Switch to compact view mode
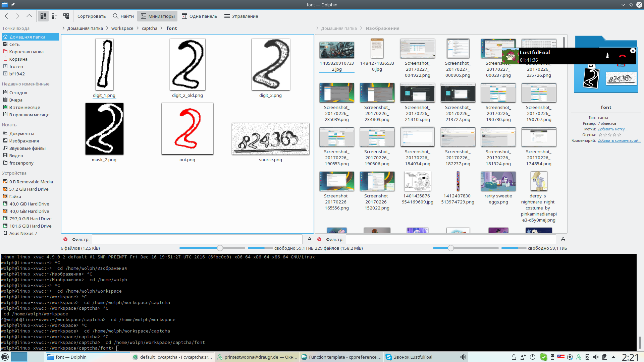Viewport: 644px width, 362px height. (x=55, y=16)
